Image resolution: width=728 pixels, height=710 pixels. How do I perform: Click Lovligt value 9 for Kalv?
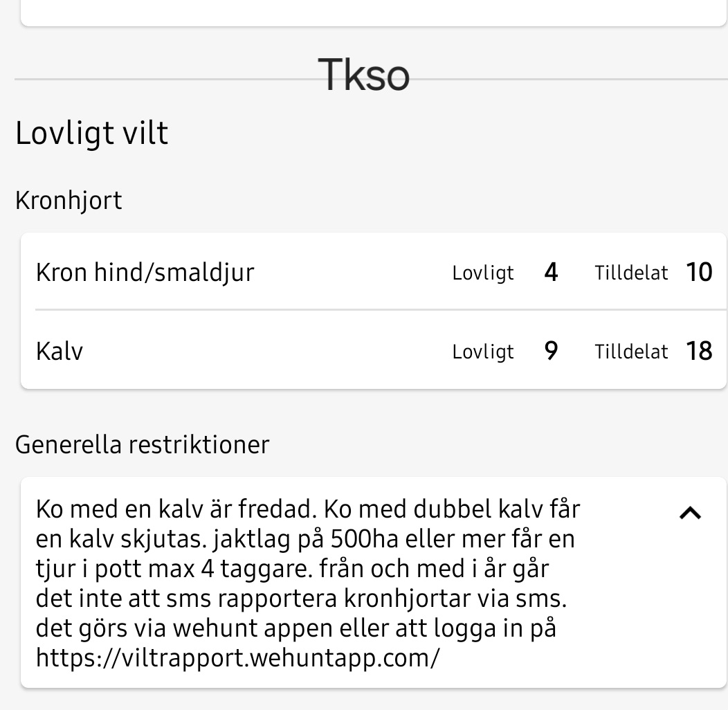tap(551, 351)
